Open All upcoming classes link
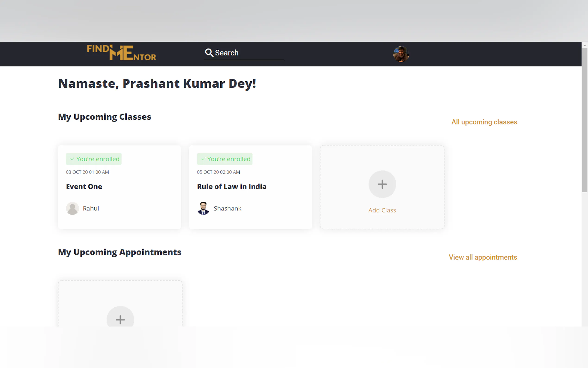This screenshot has width=588, height=368. (x=484, y=122)
